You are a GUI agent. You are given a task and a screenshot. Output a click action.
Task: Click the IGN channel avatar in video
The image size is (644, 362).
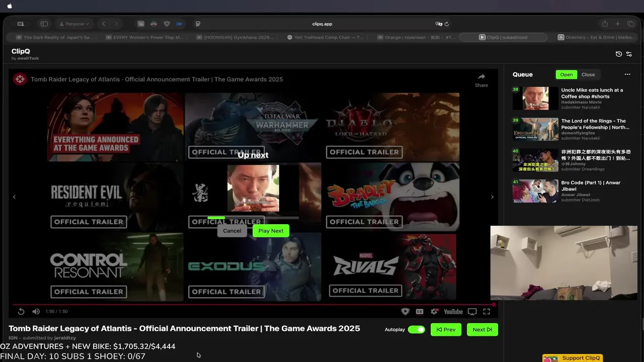[20, 79]
